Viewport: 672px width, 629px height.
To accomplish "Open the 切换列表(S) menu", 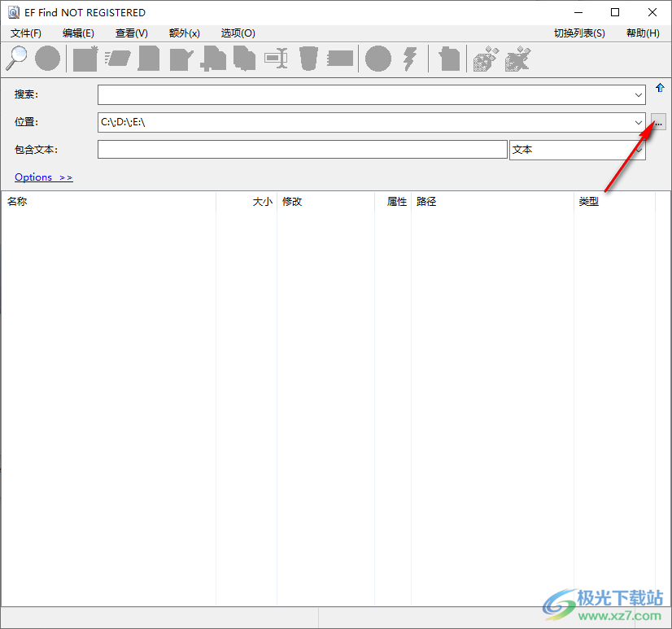I will (x=579, y=33).
